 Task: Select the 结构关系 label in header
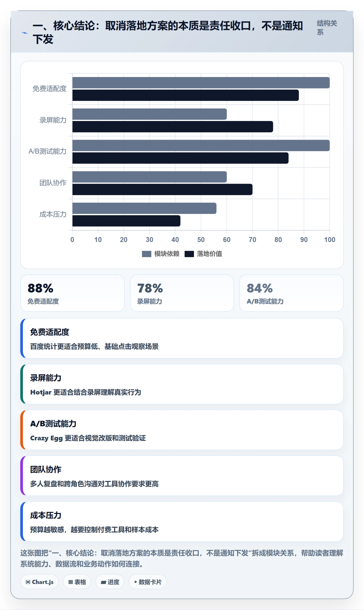tap(327, 28)
